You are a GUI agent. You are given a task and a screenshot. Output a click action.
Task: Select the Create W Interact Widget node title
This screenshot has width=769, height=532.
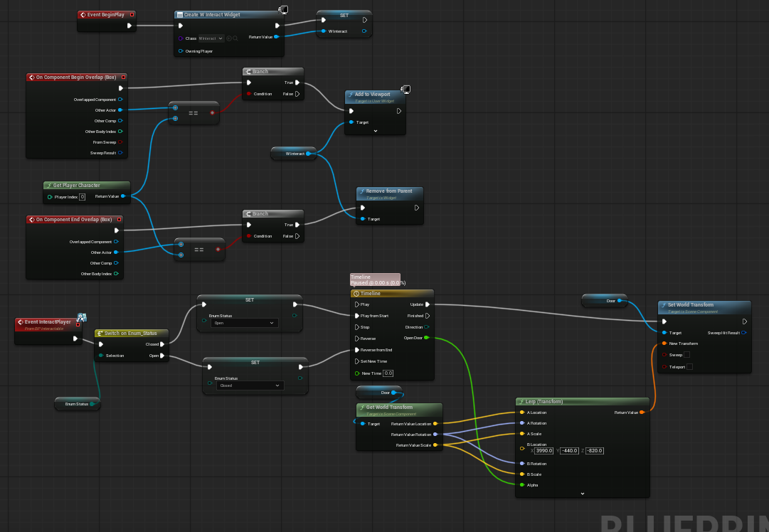click(212, 15)
